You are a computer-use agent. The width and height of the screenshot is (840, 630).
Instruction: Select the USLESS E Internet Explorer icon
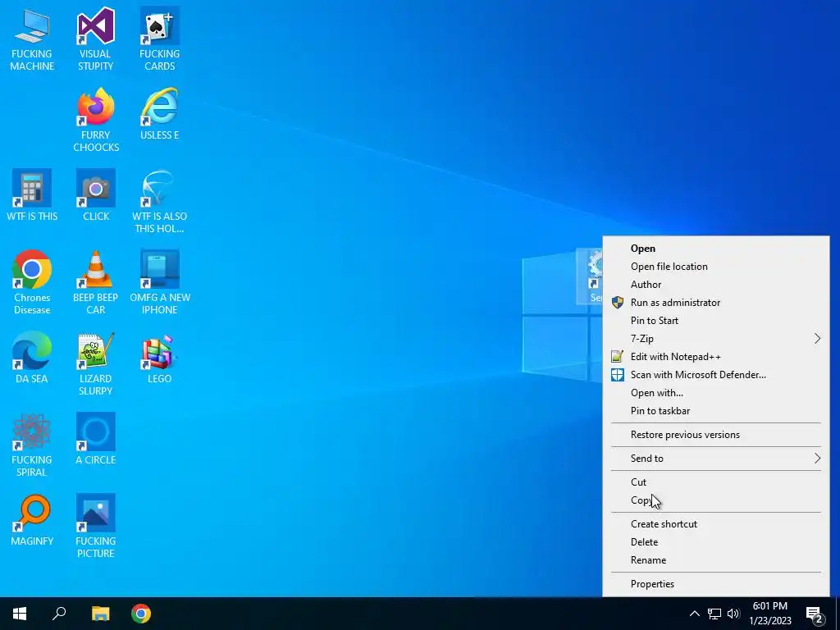click(x=160, y=114)
